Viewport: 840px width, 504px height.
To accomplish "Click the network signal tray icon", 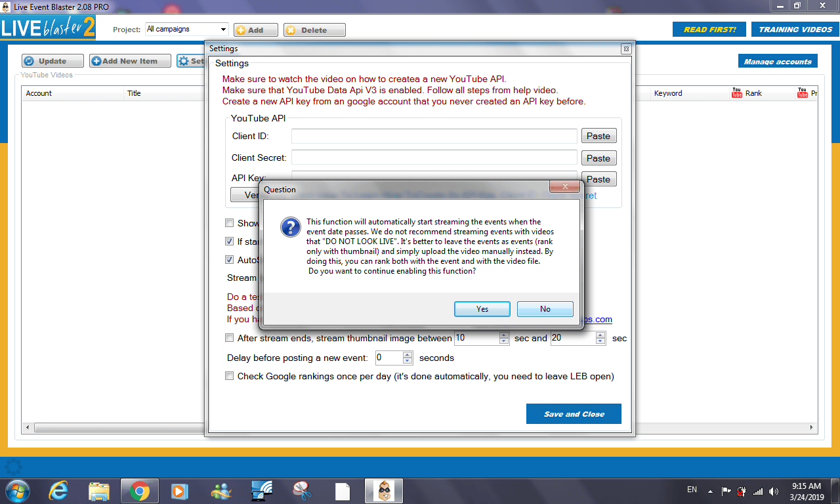I will click(758, 491).
